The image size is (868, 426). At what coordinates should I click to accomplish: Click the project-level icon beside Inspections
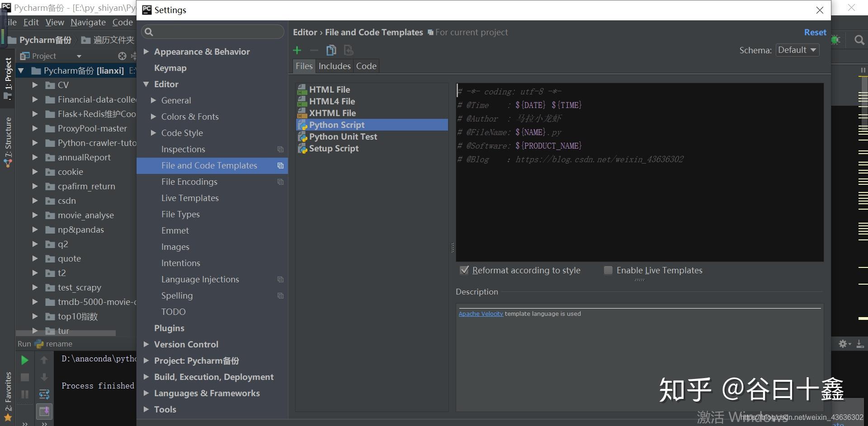(x=280, y=150)
